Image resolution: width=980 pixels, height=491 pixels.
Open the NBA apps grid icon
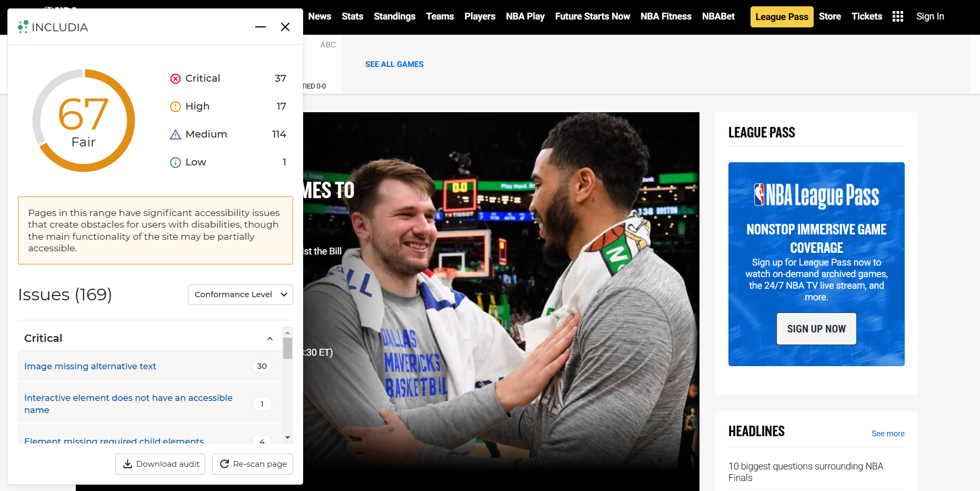(x=898, y=16)
